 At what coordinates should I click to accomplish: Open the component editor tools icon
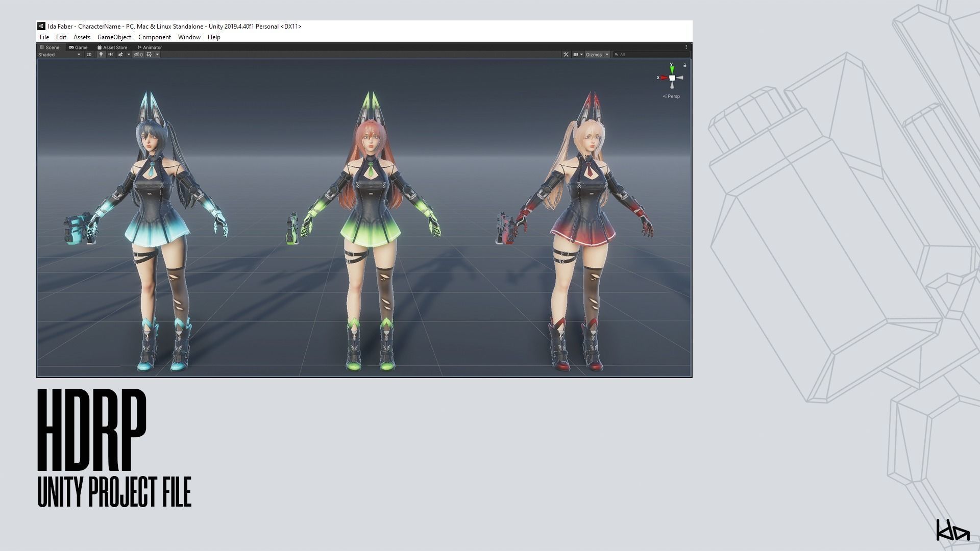566,55
